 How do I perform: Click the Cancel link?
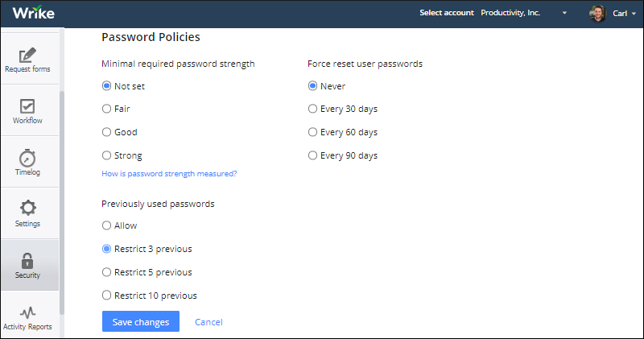click(x=208, y=322)
